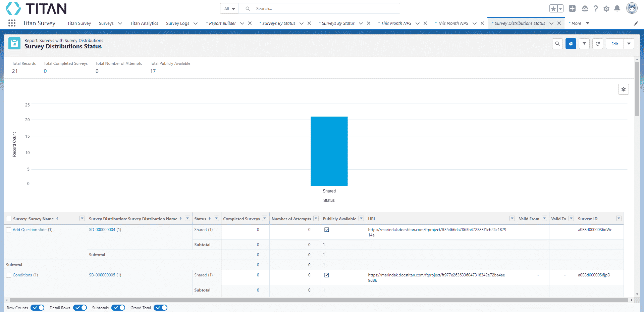
Task: Toggle the report chart display
Action: pos(571,44)
